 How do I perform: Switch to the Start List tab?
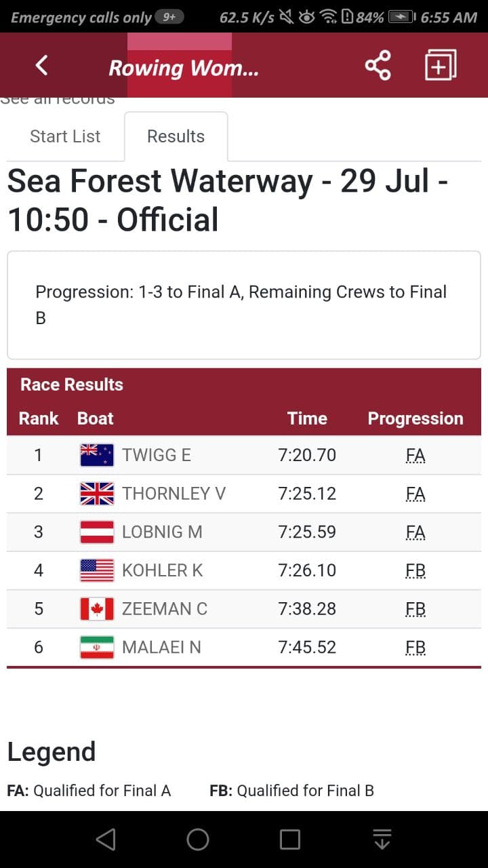pos(65,136)
